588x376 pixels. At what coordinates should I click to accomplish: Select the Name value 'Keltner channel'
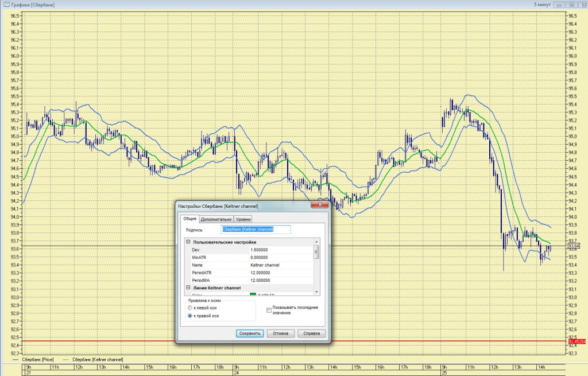pyautogui.click(x=265, y=265)
